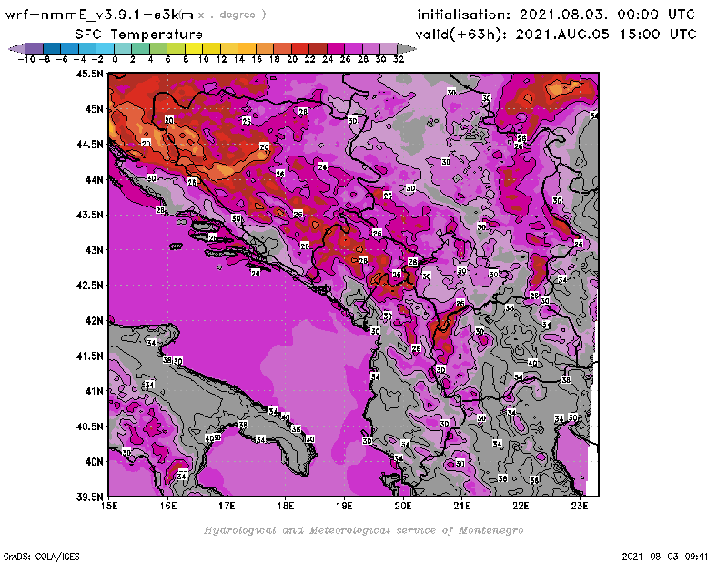Select the legend swatch between -10 and -8
728x562 pixels.
(x=35, y=48)
